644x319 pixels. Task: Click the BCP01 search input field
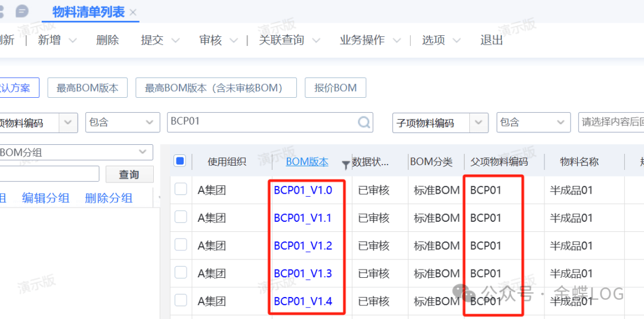(x=262, y=122)
